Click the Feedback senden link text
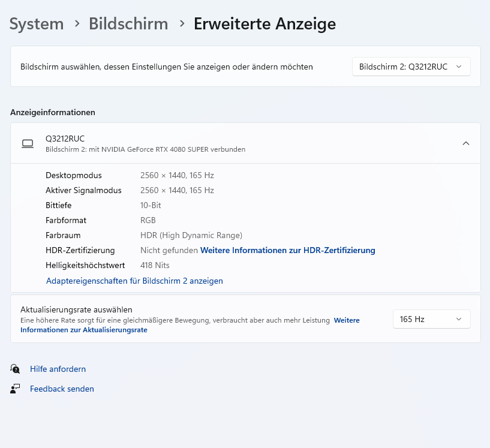This screenshot has width=490, height=448. tap(62, 389)
